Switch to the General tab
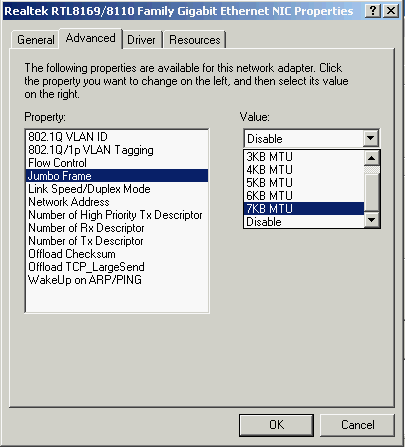 click(36, 40)
